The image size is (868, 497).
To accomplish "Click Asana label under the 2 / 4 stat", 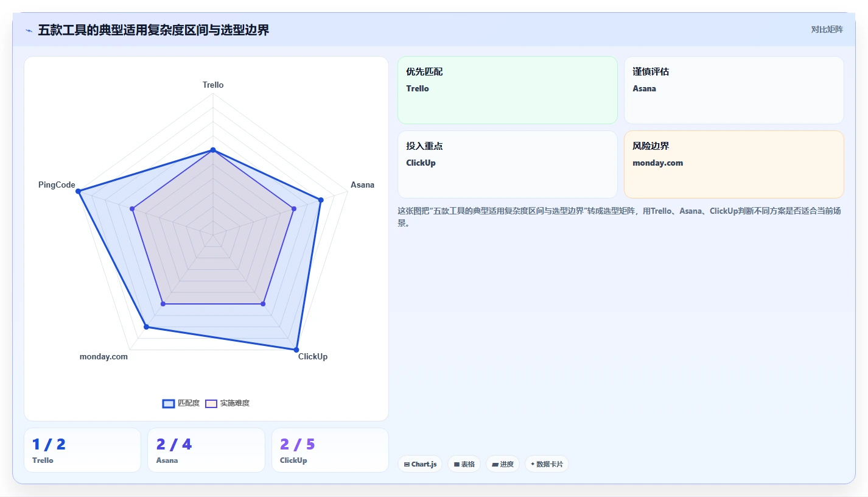I will coord(167,460).
